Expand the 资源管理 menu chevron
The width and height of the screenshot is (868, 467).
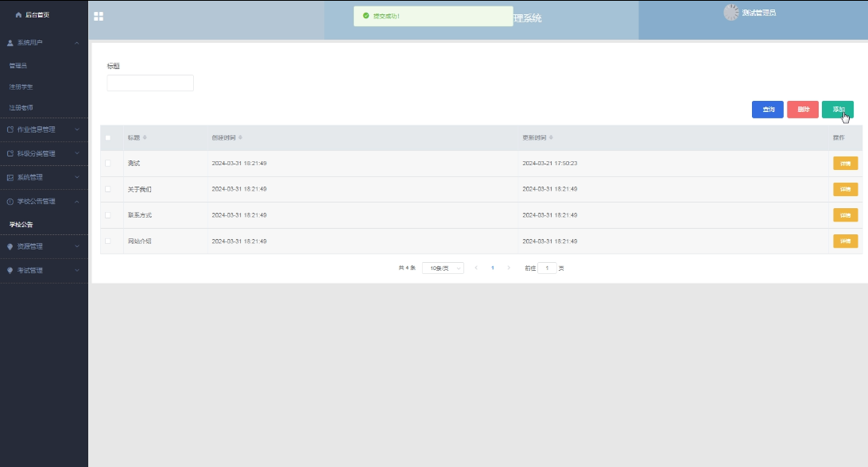coord(77,247)
